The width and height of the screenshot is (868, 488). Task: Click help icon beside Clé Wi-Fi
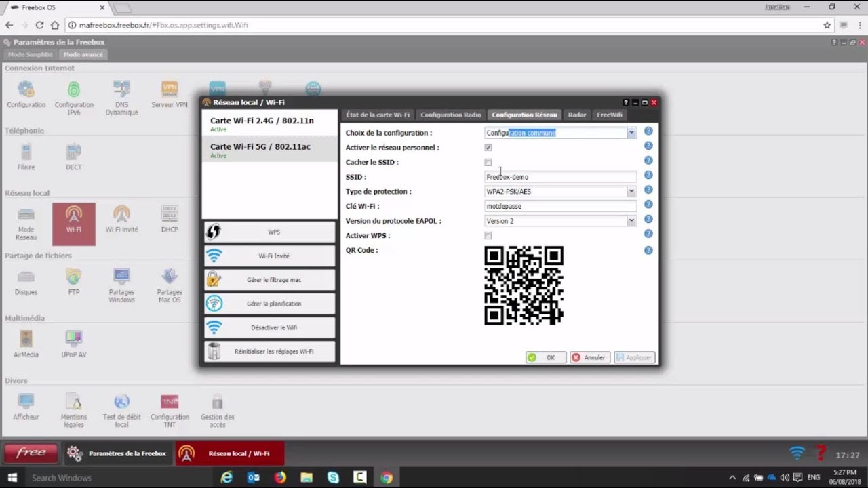[648, 204]
